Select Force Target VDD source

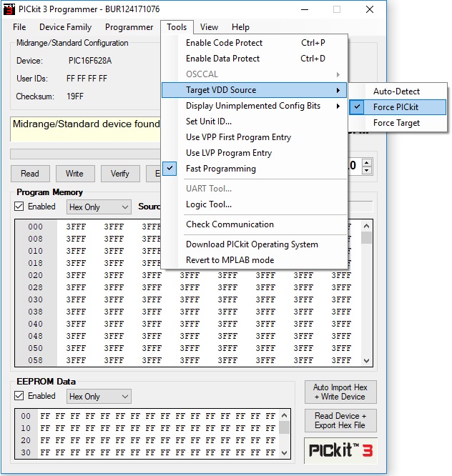398,123
